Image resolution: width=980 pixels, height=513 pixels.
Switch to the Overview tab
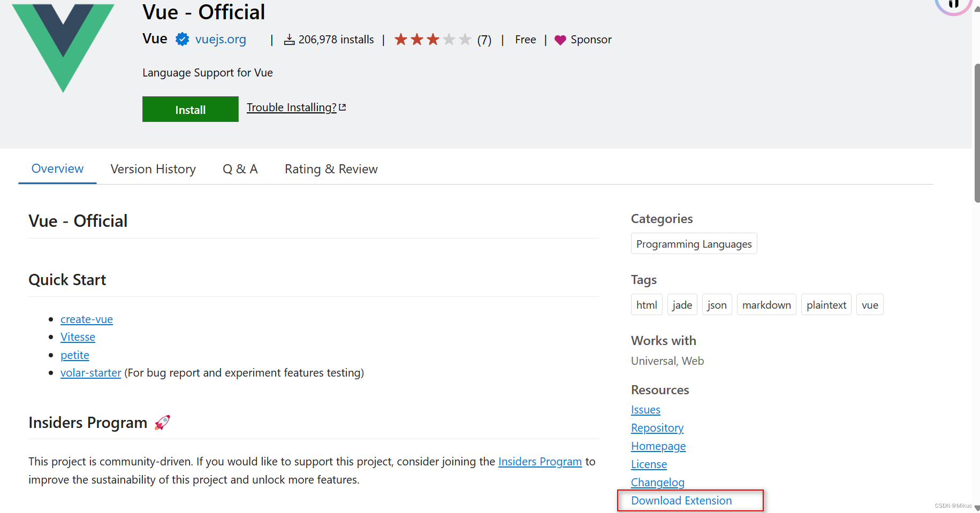pos(57,169)
